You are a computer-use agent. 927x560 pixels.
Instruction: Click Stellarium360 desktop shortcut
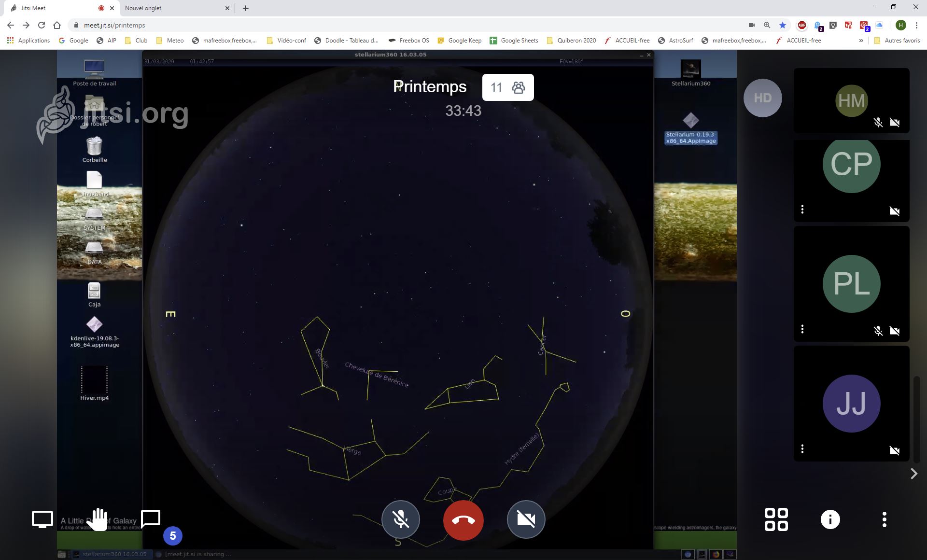pos(691,72)
